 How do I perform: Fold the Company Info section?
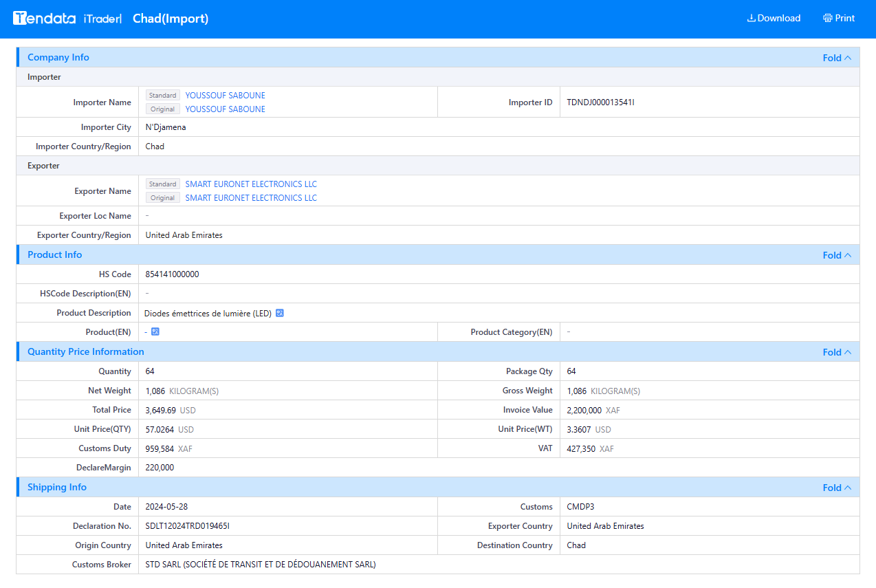[837, 58]
